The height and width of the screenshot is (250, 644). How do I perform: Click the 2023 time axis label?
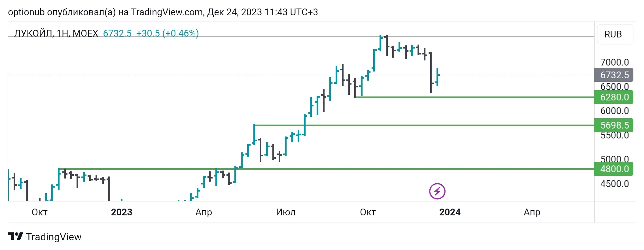tap(122, 212)
